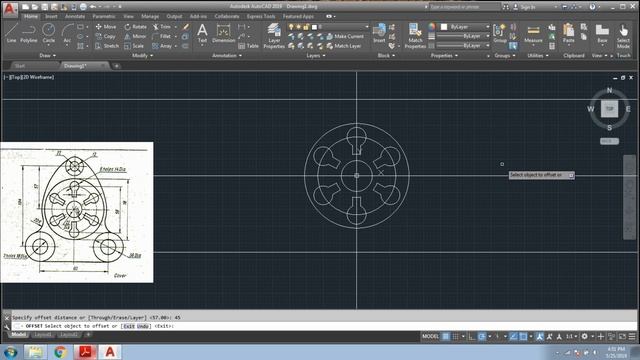The width and height of the screenshot is (640, 360).
Task: Click the Erase tool icon
Action: click(186, 27)
